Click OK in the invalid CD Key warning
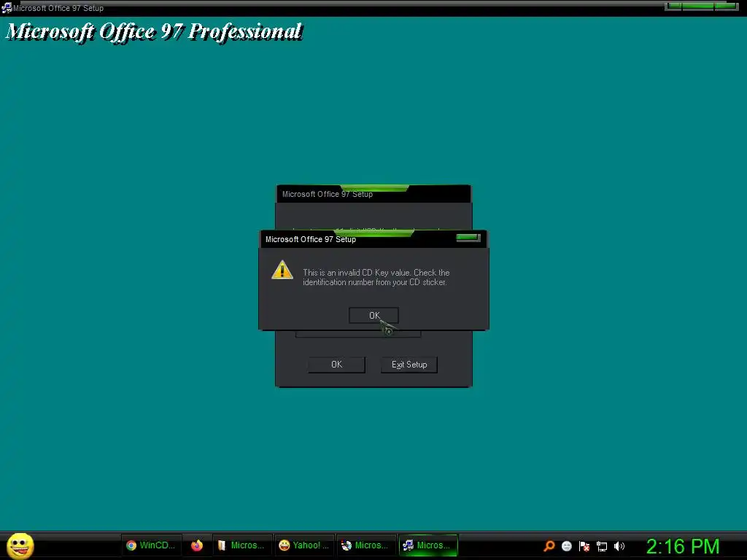 pyautogui.click(x=373, y=315)
